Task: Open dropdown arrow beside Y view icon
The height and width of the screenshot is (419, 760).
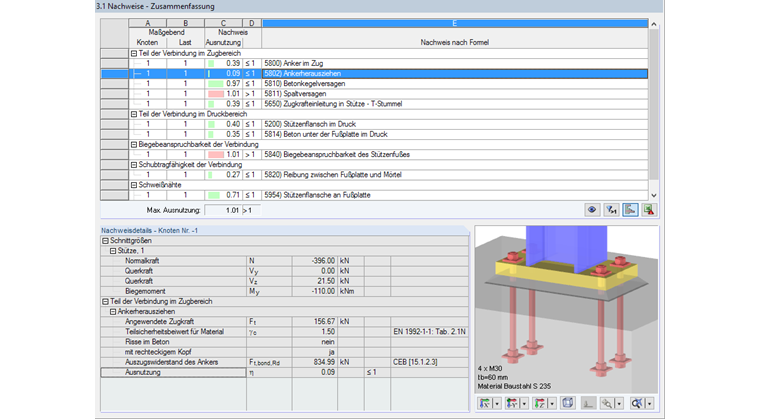Action: coord(524,403)
